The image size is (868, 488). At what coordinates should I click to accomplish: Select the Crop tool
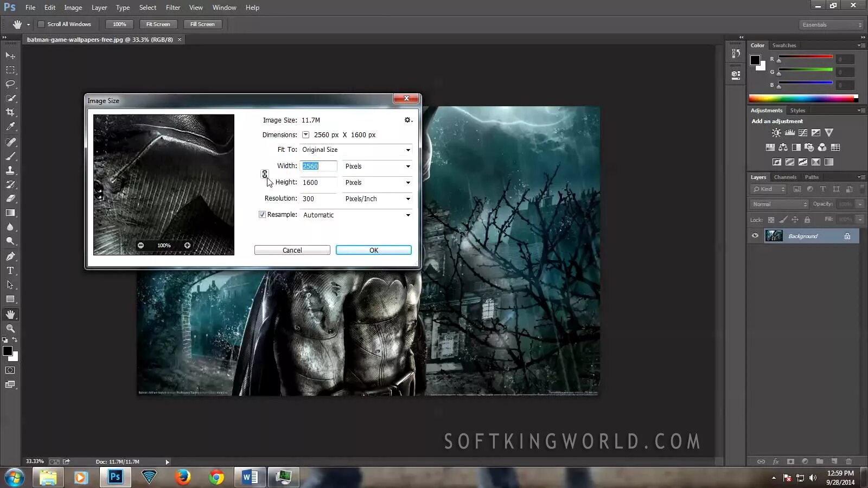coord(10,112)
